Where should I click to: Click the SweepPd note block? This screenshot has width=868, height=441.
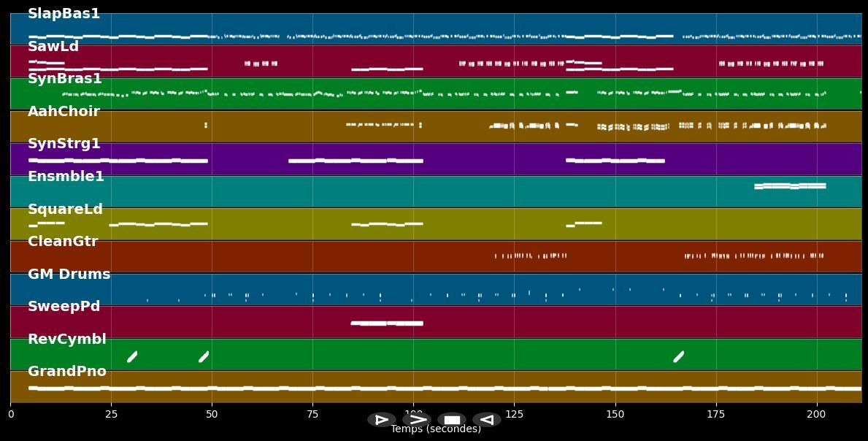(x=386, y=323)
